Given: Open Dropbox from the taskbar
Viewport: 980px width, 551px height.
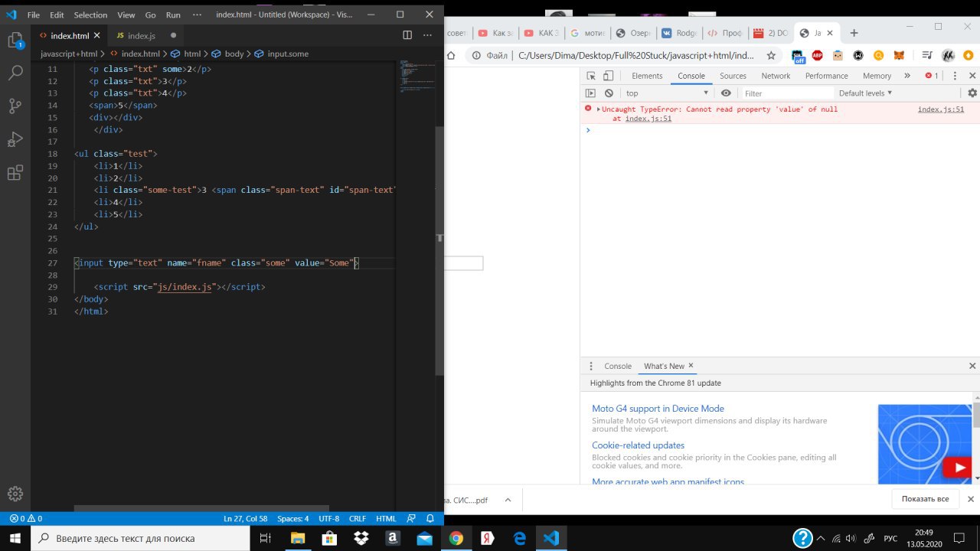Looking at the screenshot, I should point(361,538).
